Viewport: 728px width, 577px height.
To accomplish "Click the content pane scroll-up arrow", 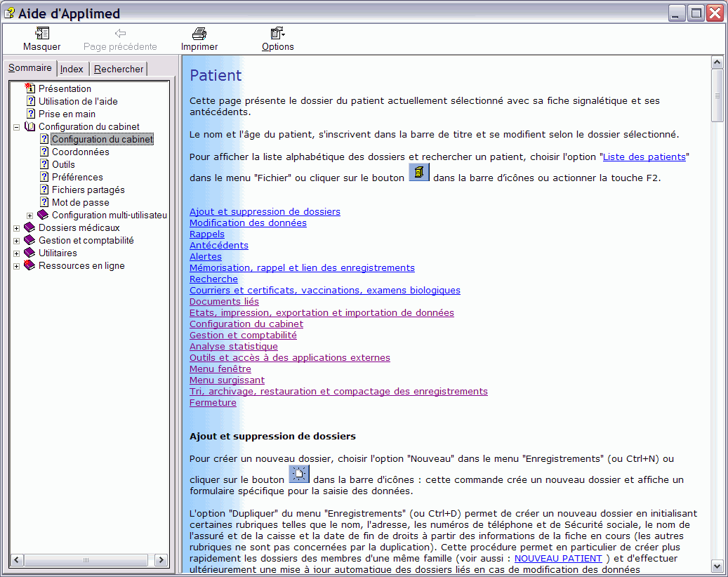I will (x=717, y=62).
